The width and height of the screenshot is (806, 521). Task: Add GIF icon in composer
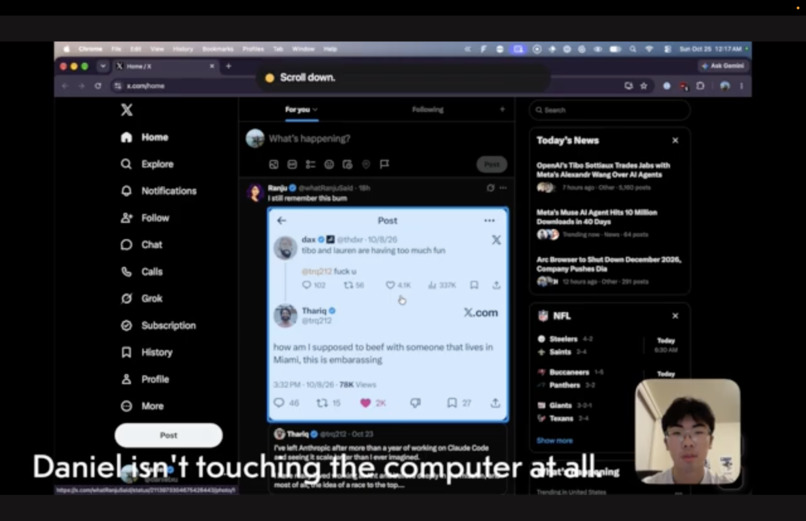[x=292, y=164]
